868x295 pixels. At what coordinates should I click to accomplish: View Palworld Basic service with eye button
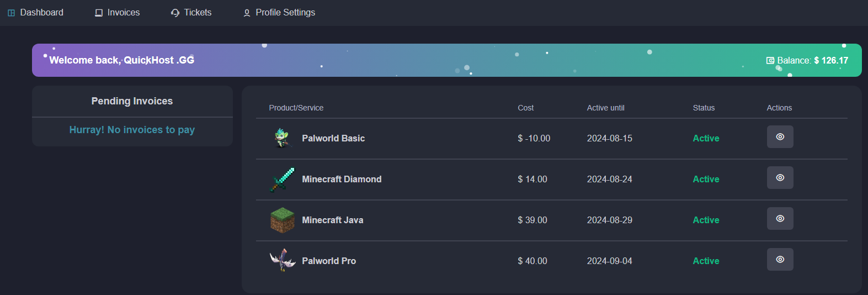pyautogui.click(x=780, y=137)
